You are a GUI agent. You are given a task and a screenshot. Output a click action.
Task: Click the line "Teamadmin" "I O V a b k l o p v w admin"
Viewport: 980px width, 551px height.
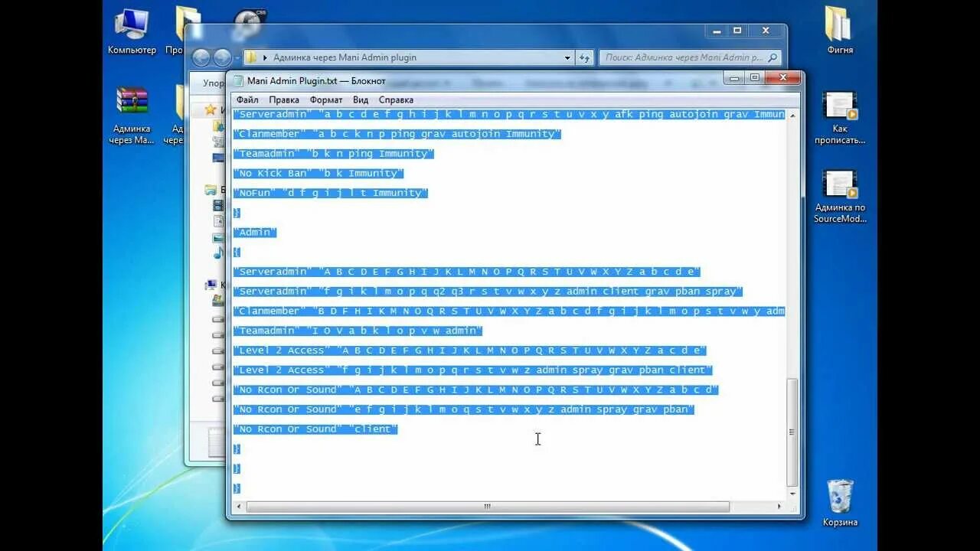coord(358,331)
